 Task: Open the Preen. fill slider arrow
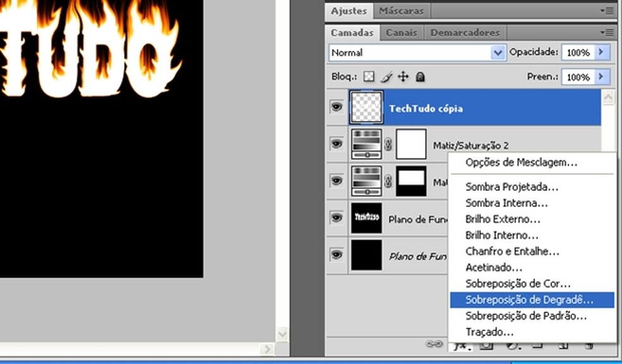pos(602,76)
